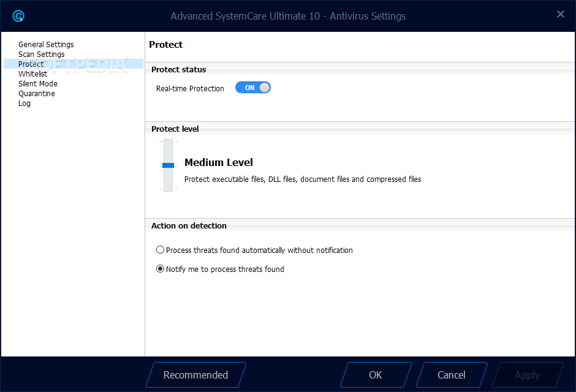Image resolution: width=576 pixels, height=392 pixels.
Task: Open the Whitelist section
Action: tap(32, 73)
